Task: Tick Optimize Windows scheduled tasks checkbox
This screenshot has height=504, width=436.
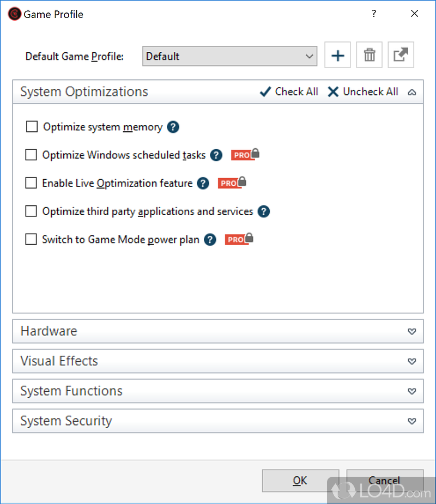Action: pos(31,155)
